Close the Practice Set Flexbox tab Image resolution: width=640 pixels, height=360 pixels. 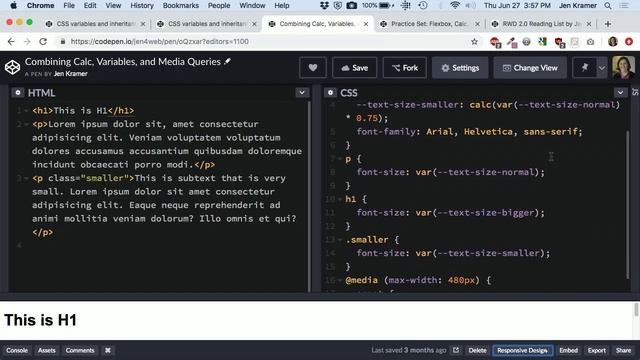point(477,24)
